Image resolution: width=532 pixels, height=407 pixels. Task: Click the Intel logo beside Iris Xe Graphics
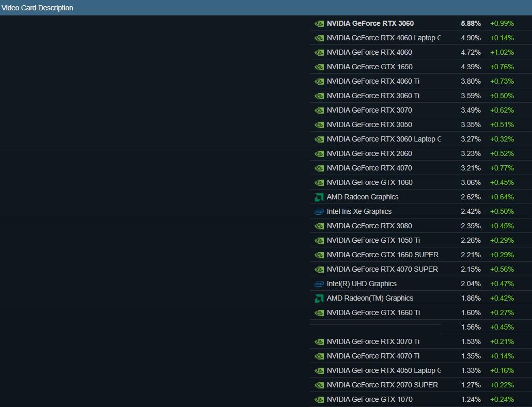[x=319, y=212]
